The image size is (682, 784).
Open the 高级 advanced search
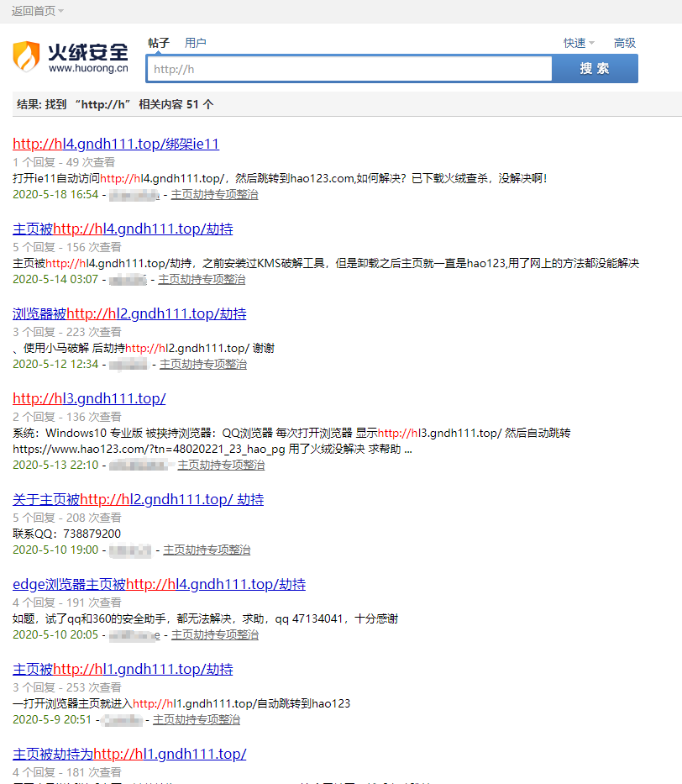(x=623, y=43)
